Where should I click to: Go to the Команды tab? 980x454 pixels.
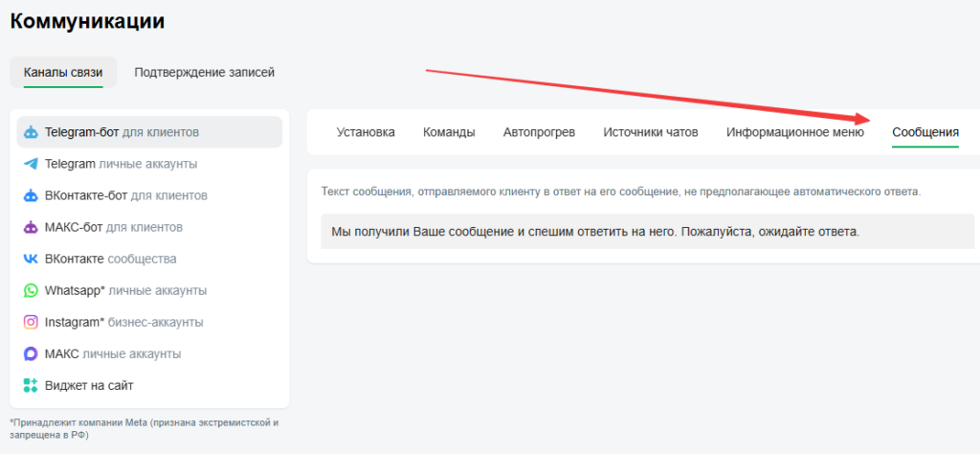coord(449,132)
